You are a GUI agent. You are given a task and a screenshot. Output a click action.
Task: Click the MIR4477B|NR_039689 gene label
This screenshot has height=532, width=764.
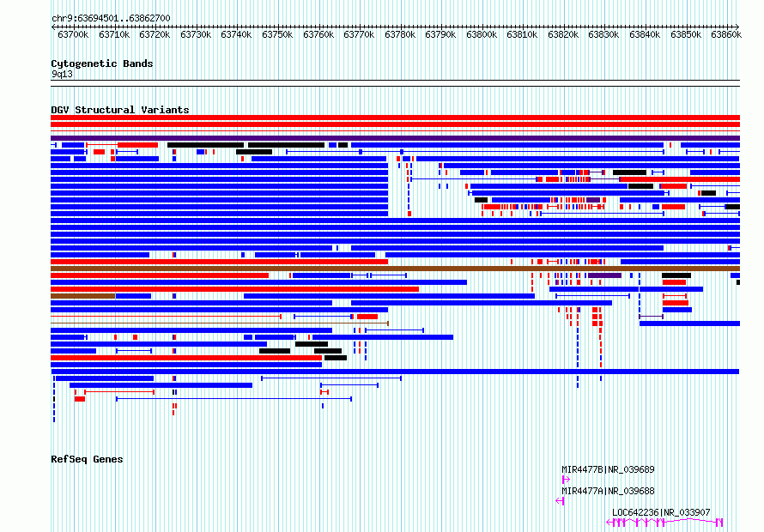[608, 469]
